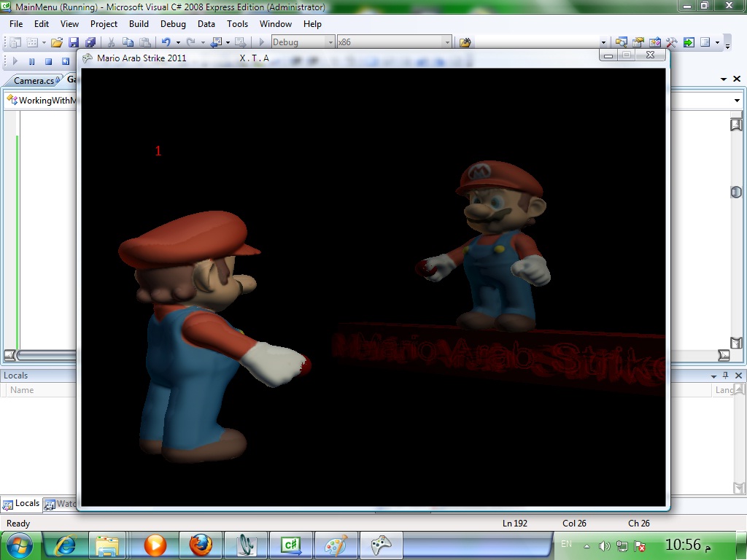
Task: Open the Toolbox hammer and wrench icon
Action: pyautogui.click(x=672, y=42)
